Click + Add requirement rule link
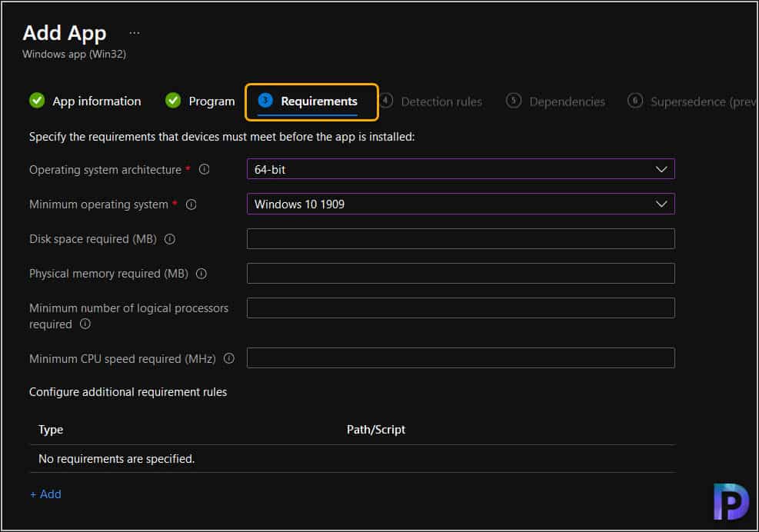This screenshot has width=759, height=532. (x=45, y=494)
